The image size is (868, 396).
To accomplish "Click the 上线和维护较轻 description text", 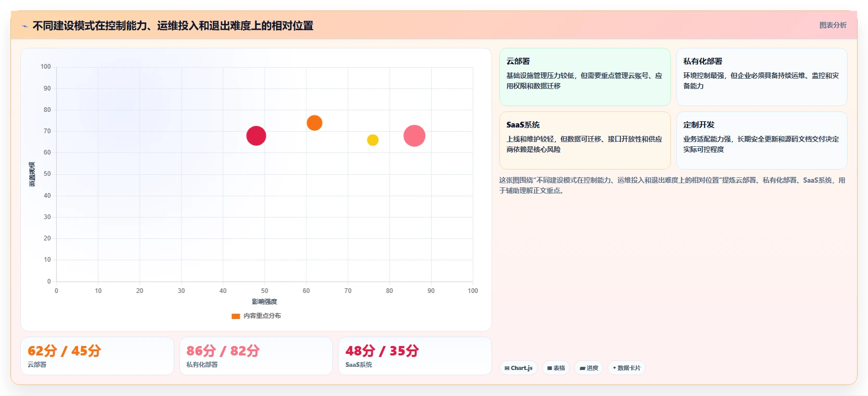I will [x=584, y=144].
